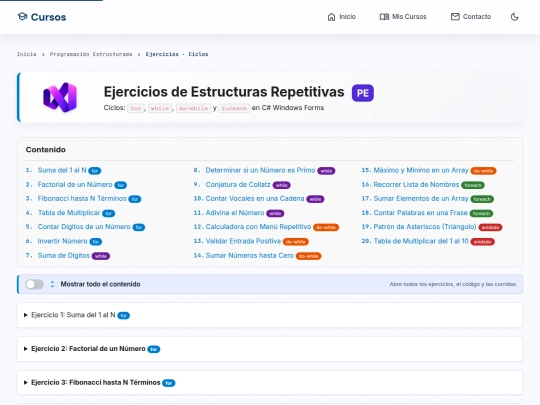Jump to Patrón de Asteriscos (Triángulo)
540x405 pixels.
425,227
